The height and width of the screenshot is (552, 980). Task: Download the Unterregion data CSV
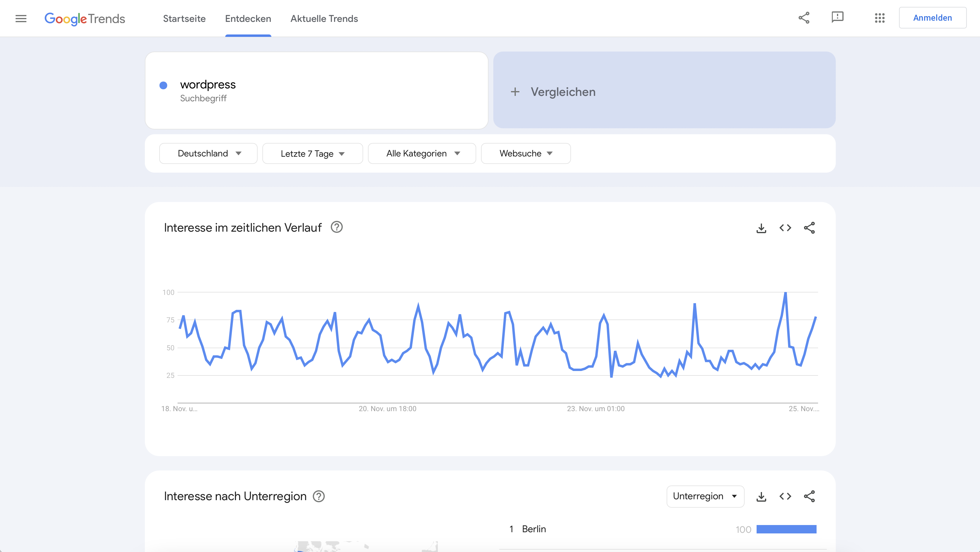761,497
